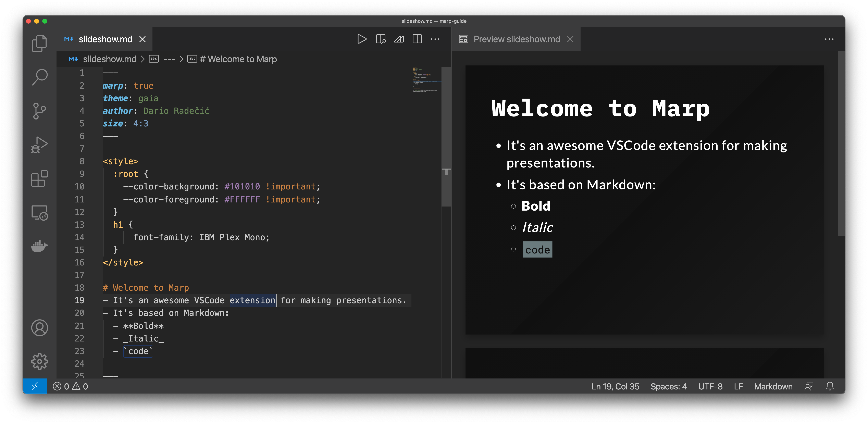This screenshot has width=868, height=424.
Task: Open Source Control in the sidebar
Action: pyautogui.click(x=39, y=111)
